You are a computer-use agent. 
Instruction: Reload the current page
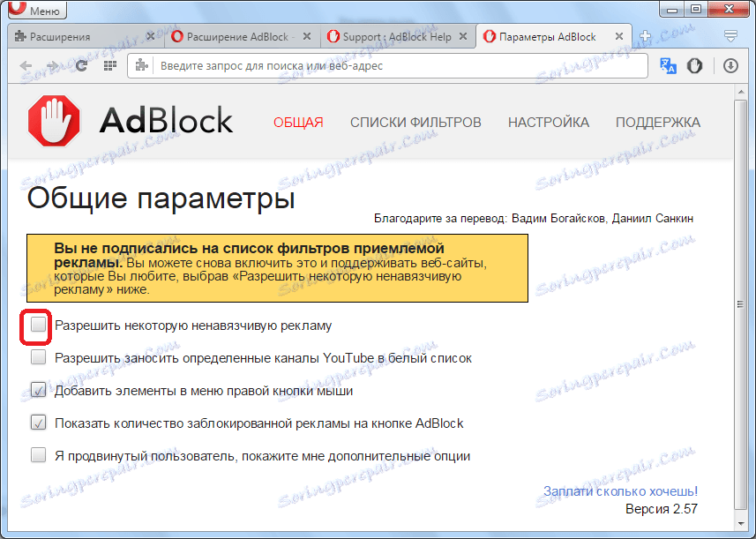[x=82, y=65]
